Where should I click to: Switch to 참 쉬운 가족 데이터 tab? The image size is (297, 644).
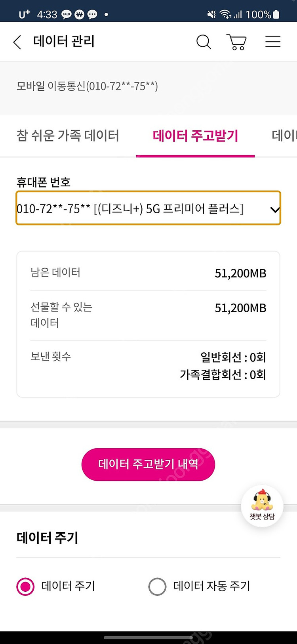coord(68,136)
